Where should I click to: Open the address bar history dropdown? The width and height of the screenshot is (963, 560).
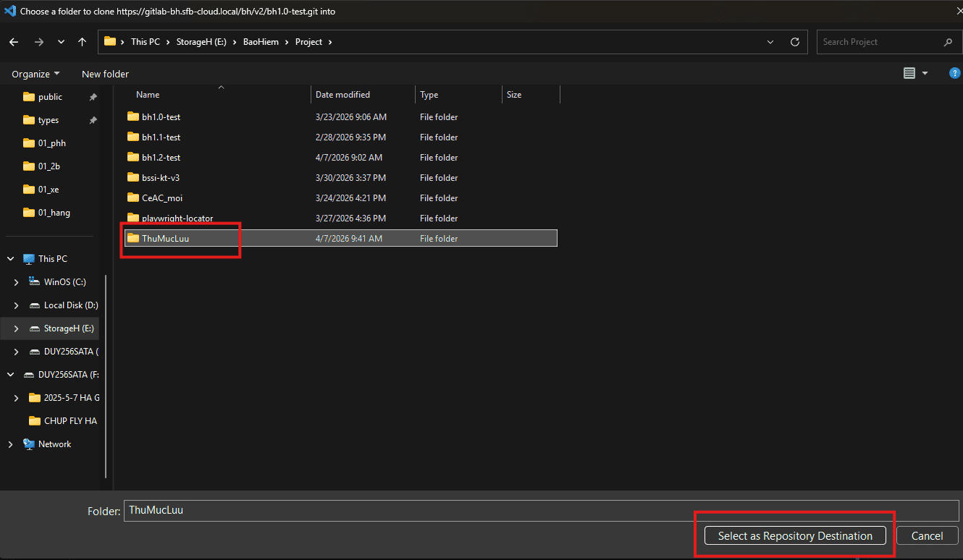click(x=770, y=42)
